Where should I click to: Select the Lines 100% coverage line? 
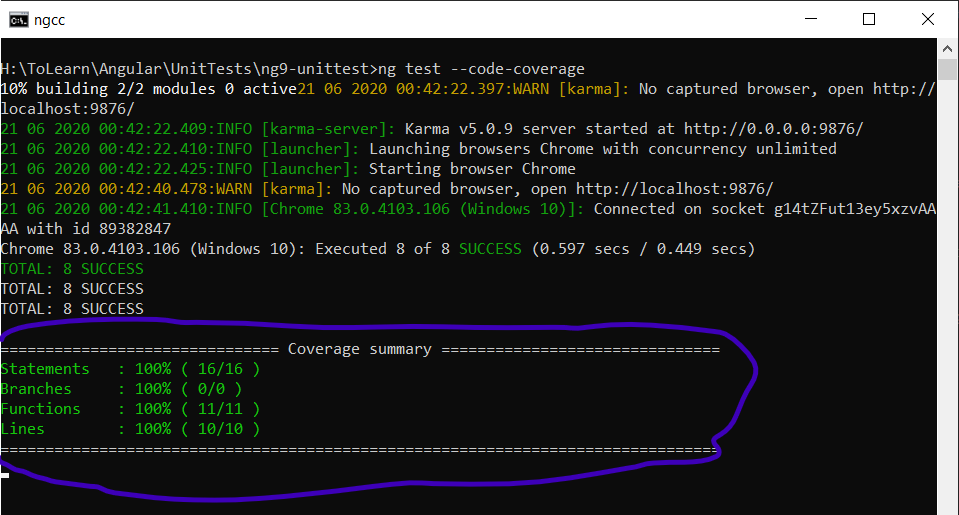(x=130, y=429)
